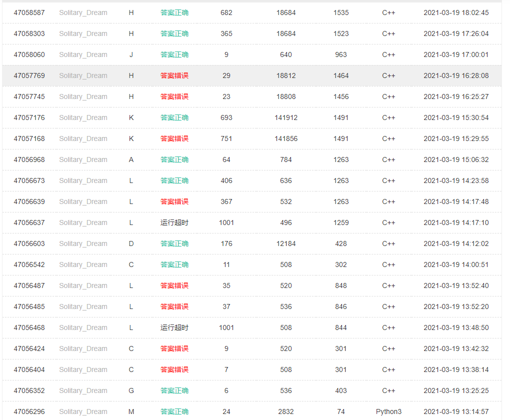Click problem J link in submission 47058060
This screenshot has width=510, height=420.
131,54
